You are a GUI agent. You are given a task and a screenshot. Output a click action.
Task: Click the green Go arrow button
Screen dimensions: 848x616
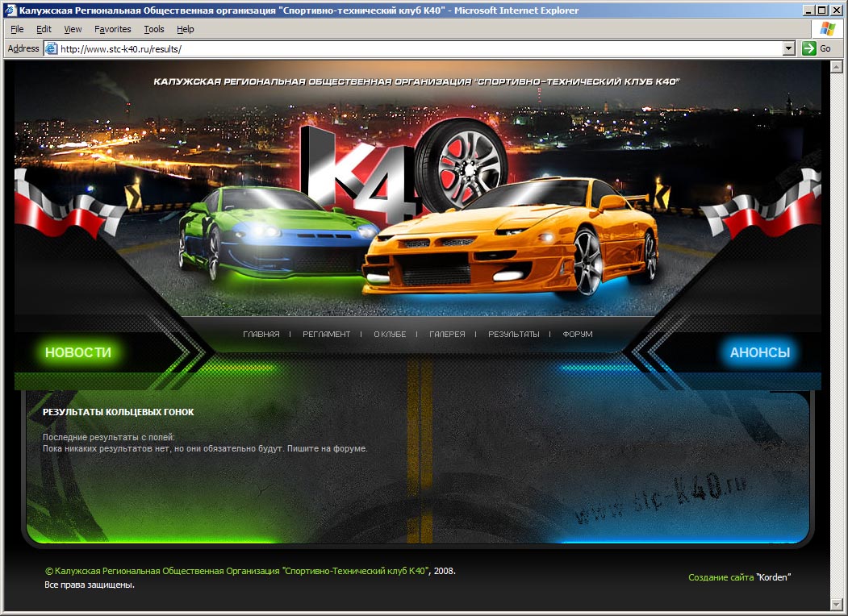[x=809, y=48]
